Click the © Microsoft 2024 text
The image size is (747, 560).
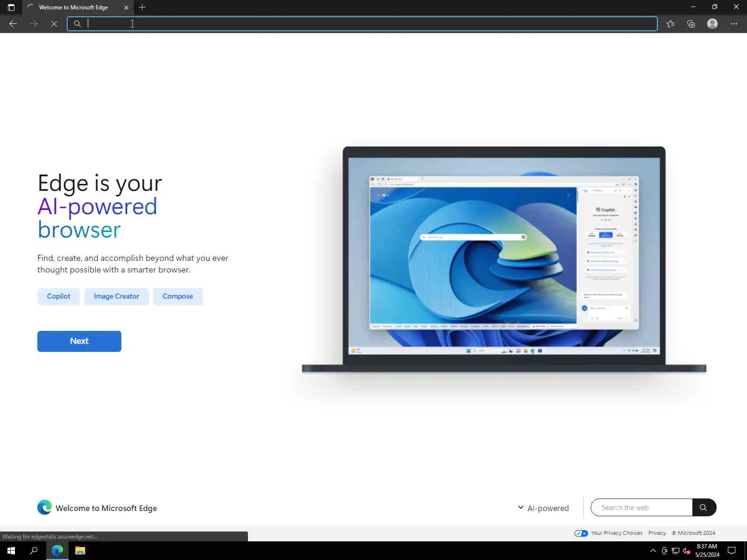click(693, 533)
